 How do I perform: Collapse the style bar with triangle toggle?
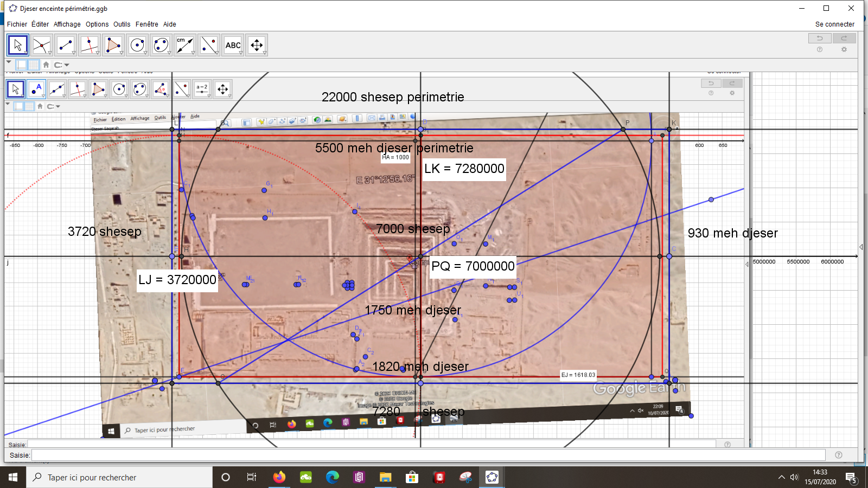9,62
